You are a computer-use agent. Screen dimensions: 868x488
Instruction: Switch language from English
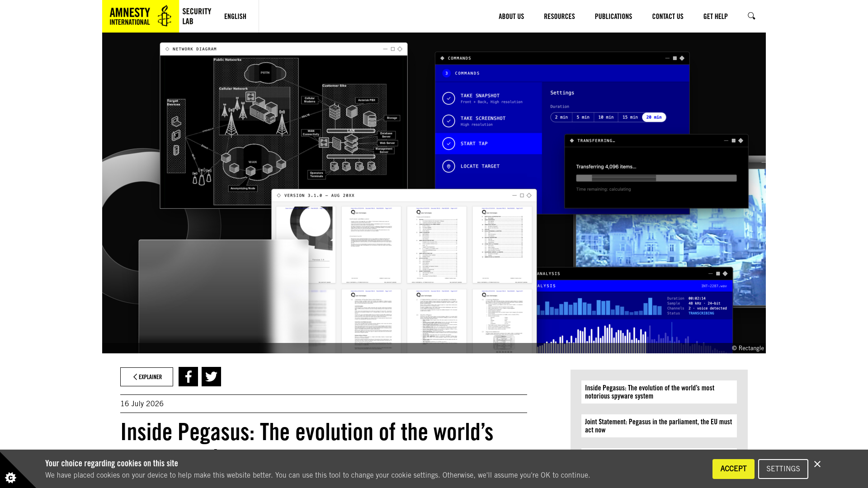pos(235,16)
